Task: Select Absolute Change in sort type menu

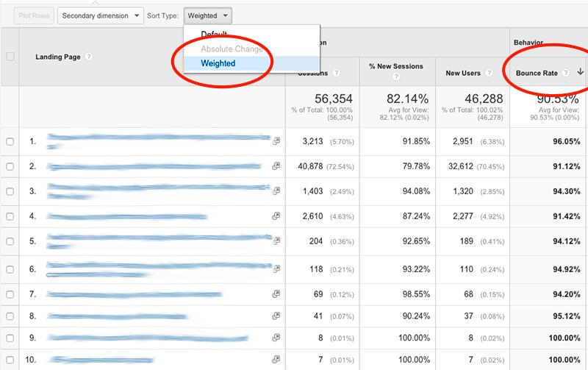Action: [251, 49]
